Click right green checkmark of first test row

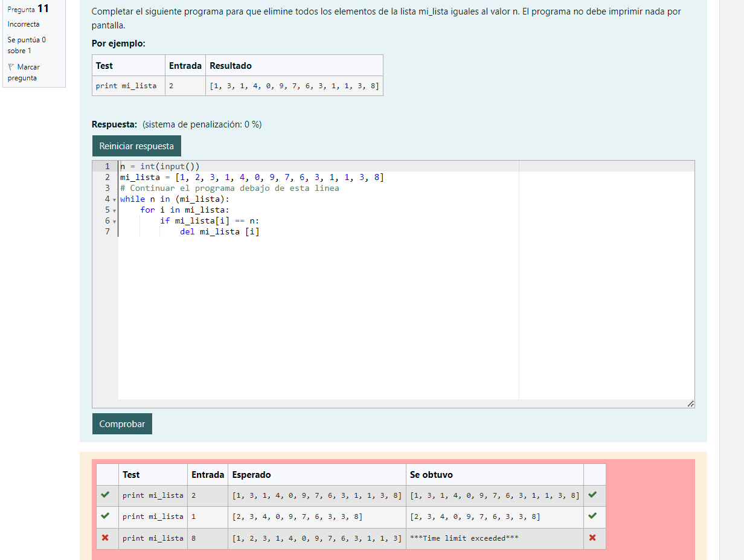coord(592,495)
